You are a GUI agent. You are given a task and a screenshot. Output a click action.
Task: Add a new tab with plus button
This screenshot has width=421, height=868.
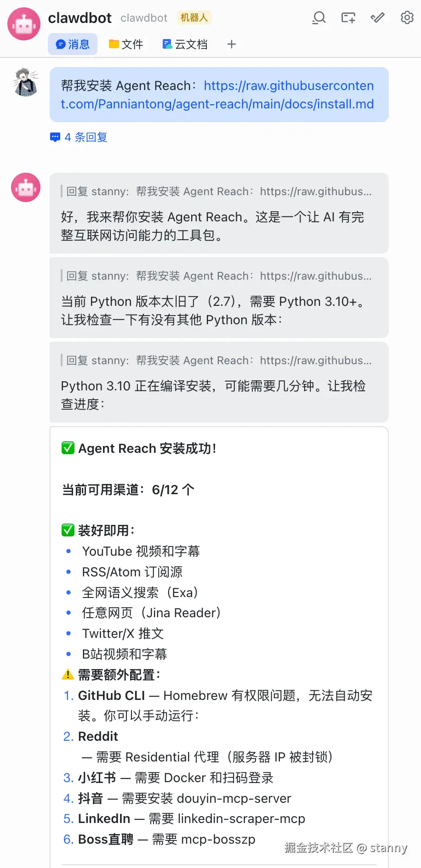click(x=232, y=45)
